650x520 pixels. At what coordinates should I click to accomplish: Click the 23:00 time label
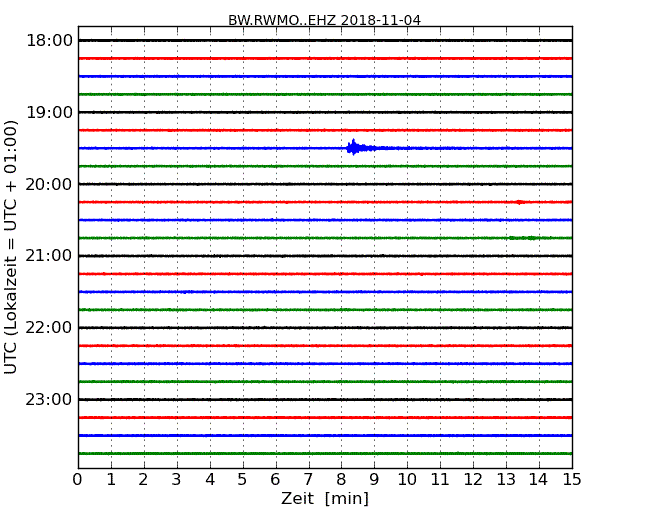pyautogui.click(x=49, y=399)
